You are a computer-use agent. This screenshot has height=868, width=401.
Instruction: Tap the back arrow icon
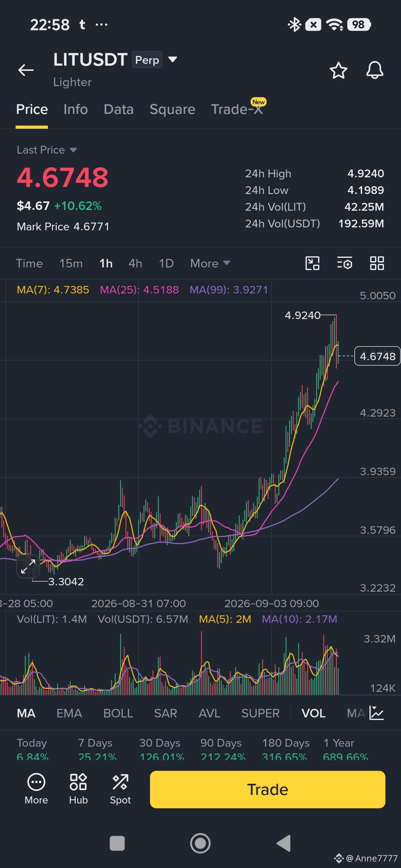tap(26, 70)
